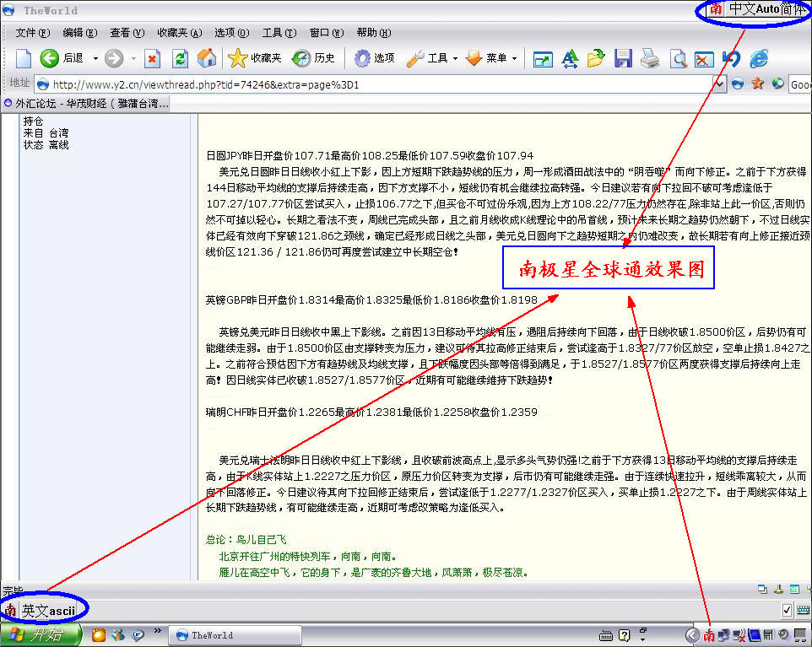This screenshot has width=812, height=647.
Task: Open 收藏夹 favorites star button
Action: (x=254, y=58)
